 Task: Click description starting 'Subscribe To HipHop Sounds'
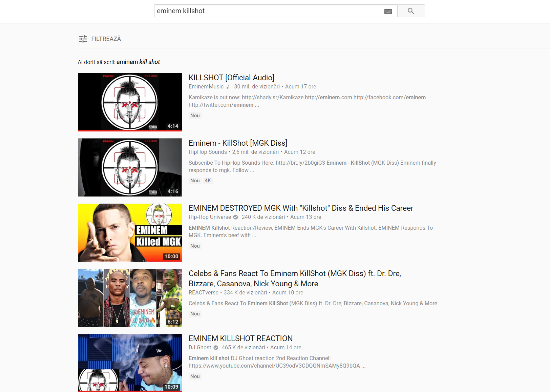[312, 167]
